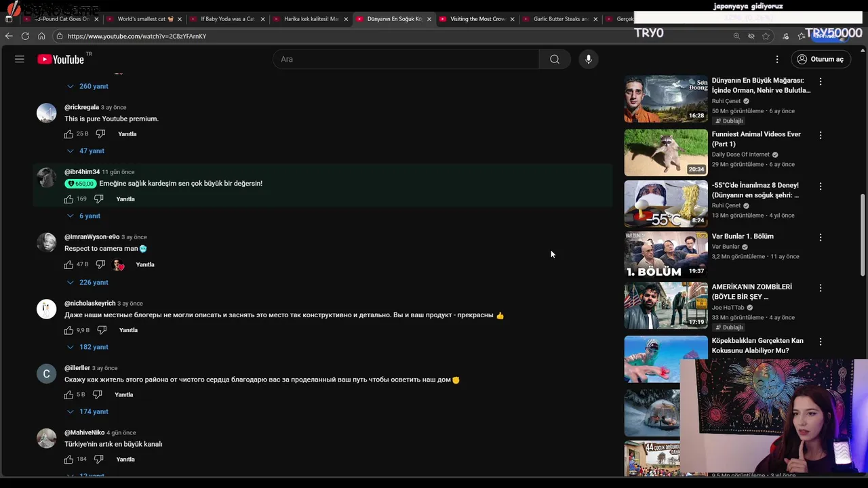The width and height of the screenshot is (868, 488).
Task: Dislike the @ibr4him34 comment
Action: click(98, 199)
